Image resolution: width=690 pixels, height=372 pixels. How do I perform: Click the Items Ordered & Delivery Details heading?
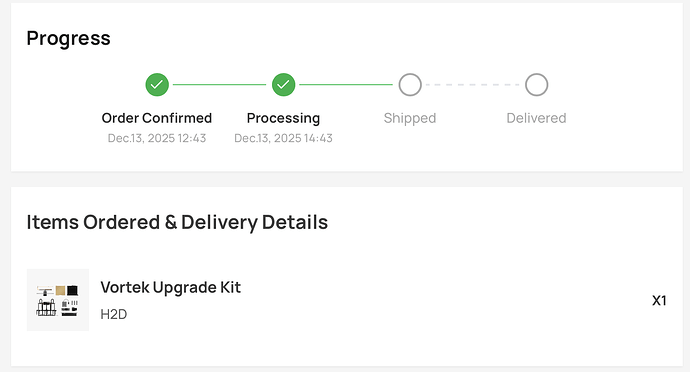pos(177,222)
